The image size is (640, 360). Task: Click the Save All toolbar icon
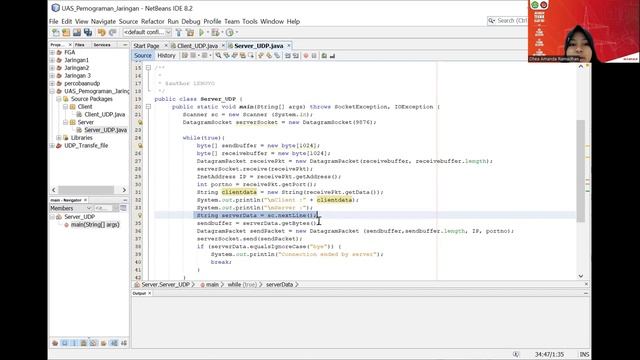(x=88, y=32)
